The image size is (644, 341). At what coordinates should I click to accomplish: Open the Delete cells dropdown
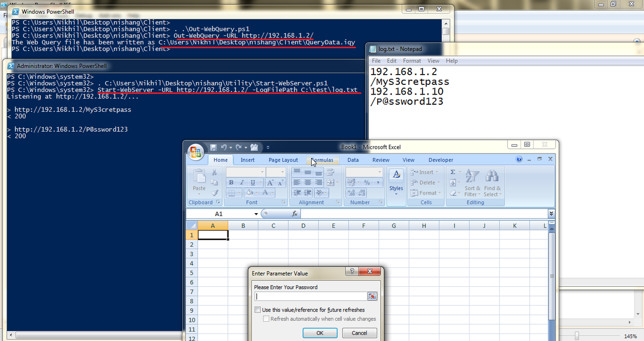click(425, 183)
